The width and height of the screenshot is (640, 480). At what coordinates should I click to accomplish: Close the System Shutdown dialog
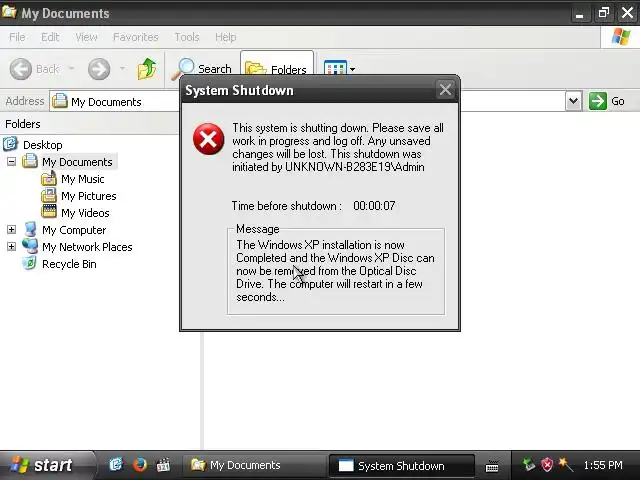445,89
